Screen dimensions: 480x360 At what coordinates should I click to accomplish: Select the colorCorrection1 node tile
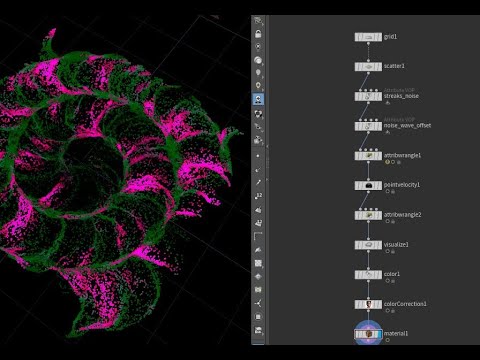(368, 304)
